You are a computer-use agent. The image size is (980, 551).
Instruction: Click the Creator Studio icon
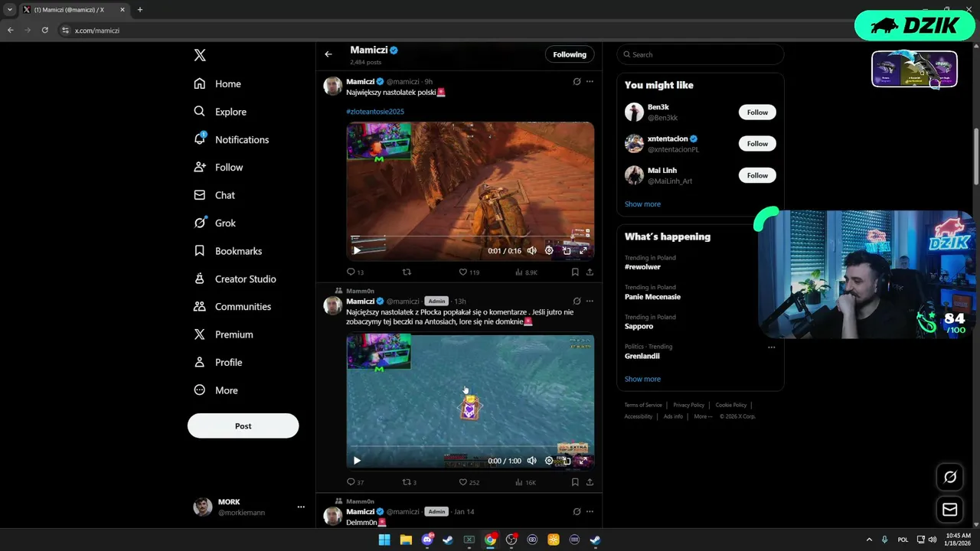(x=200, y=279)
